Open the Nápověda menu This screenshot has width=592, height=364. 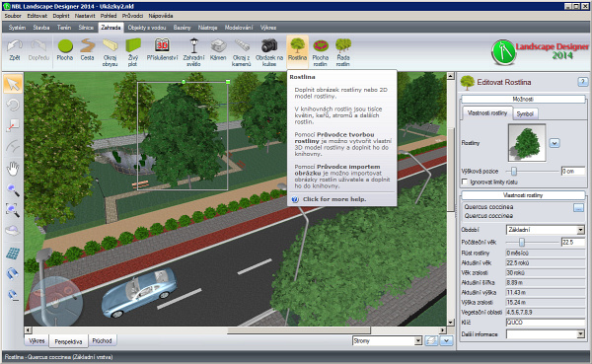161,16
